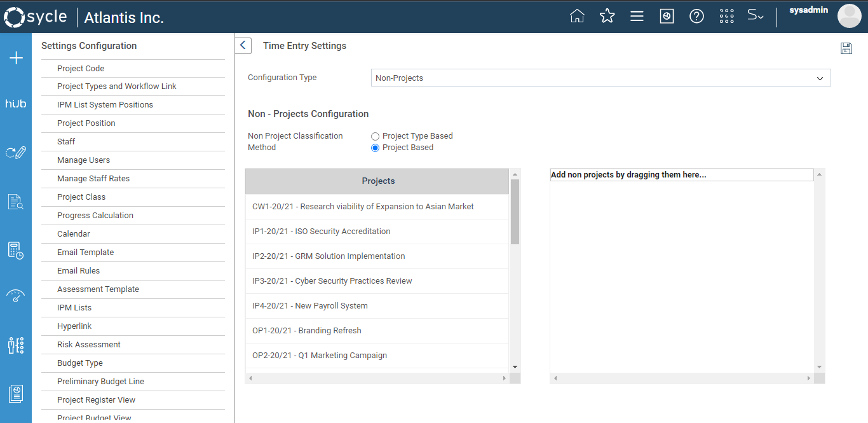This screenshot has width=868, height=423.
Task: Select IP1-20/21 ISO Security Accreditation row
Action: [x=377, y=232]
